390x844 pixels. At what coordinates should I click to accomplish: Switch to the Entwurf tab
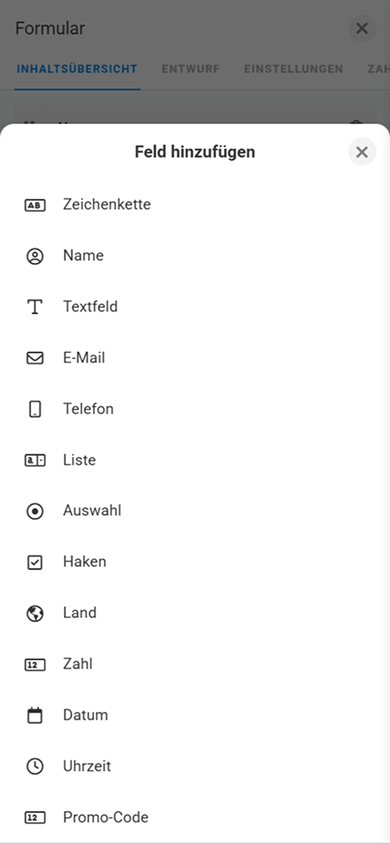click(x=191, y=69)
